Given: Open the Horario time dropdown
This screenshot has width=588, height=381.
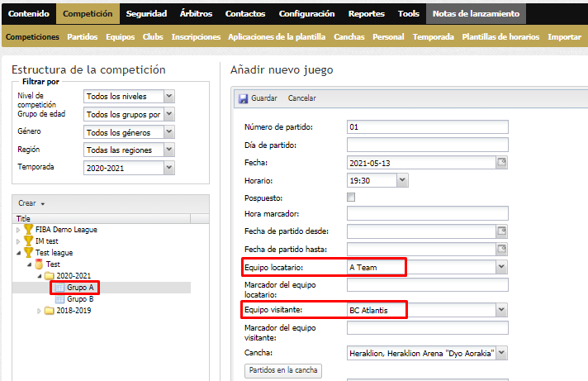Looking at the screenshot, I should click(x=402, y=180).
